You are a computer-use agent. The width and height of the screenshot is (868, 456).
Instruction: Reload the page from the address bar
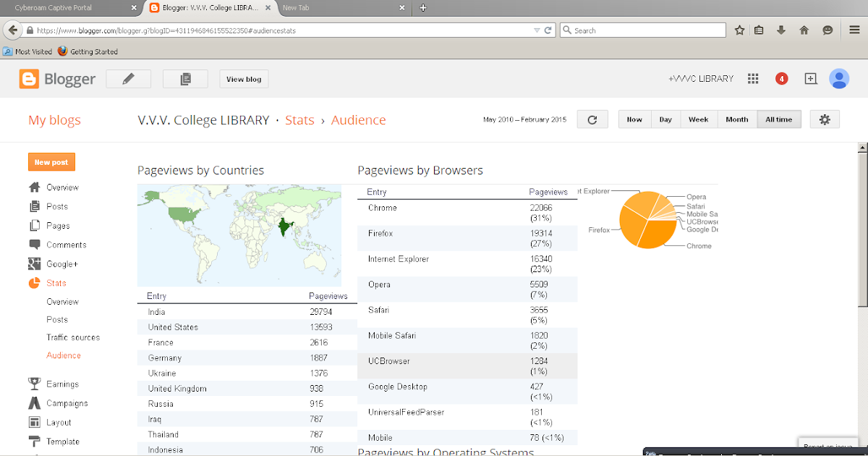click(x=548, y=30)
